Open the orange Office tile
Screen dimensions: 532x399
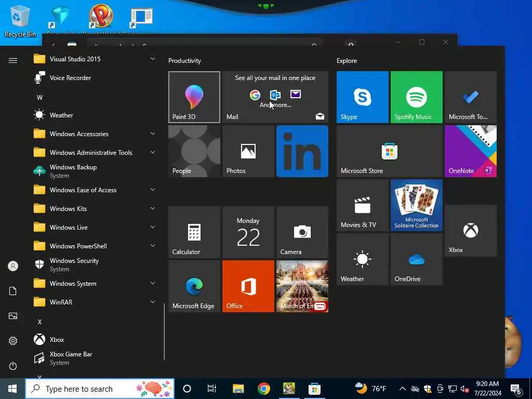click(x=248, y=286)
